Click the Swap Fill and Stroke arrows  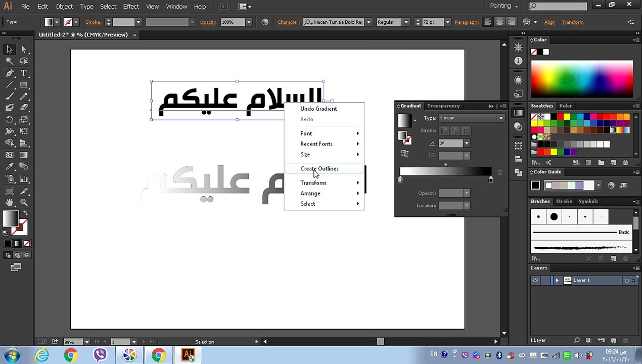pyautogui.click(x=26, y=214)
